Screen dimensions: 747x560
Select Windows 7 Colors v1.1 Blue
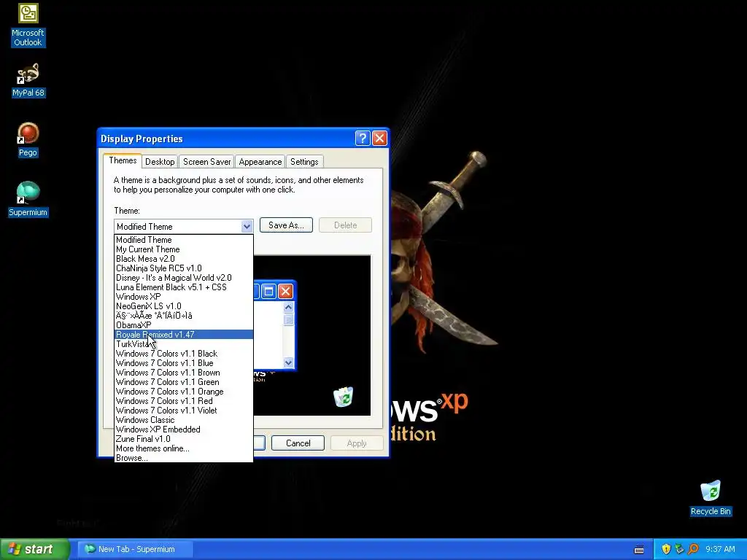[183, 363]
